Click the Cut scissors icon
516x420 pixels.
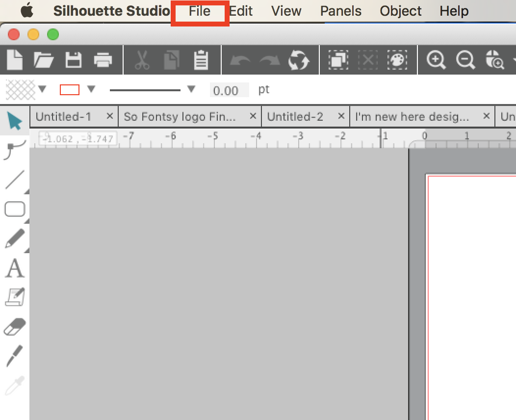[x=142, y=60]
